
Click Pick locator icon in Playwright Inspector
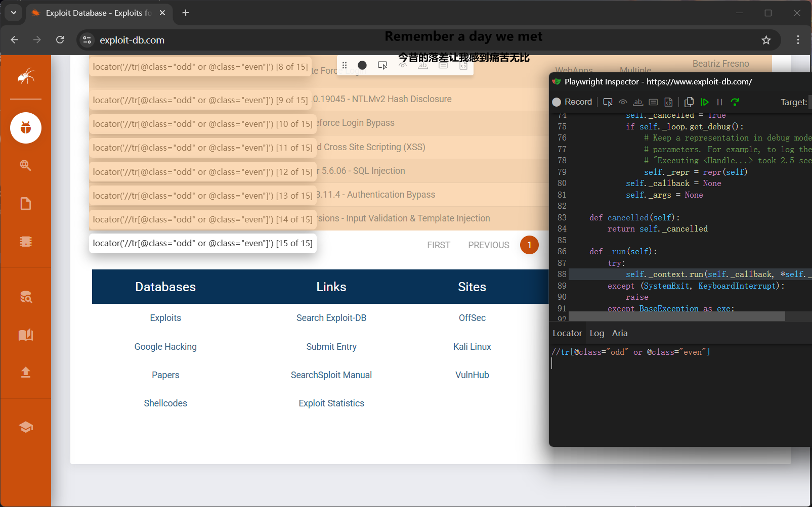(x=608, y=102)
